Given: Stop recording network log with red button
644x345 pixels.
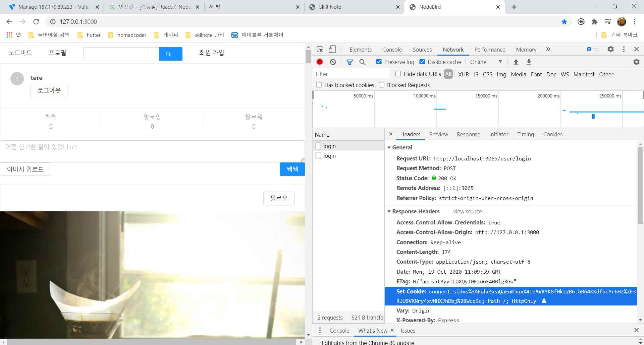Looking at the screenshot, I should coord(320,62).
